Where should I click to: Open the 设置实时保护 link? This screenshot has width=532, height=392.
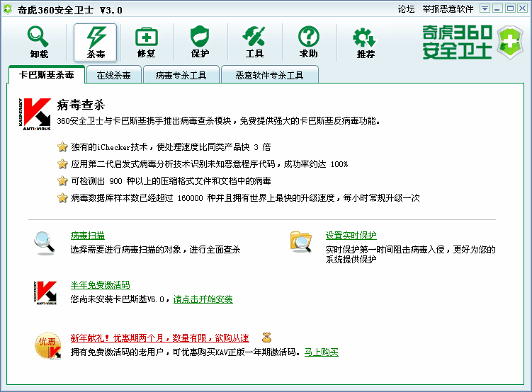351,236
